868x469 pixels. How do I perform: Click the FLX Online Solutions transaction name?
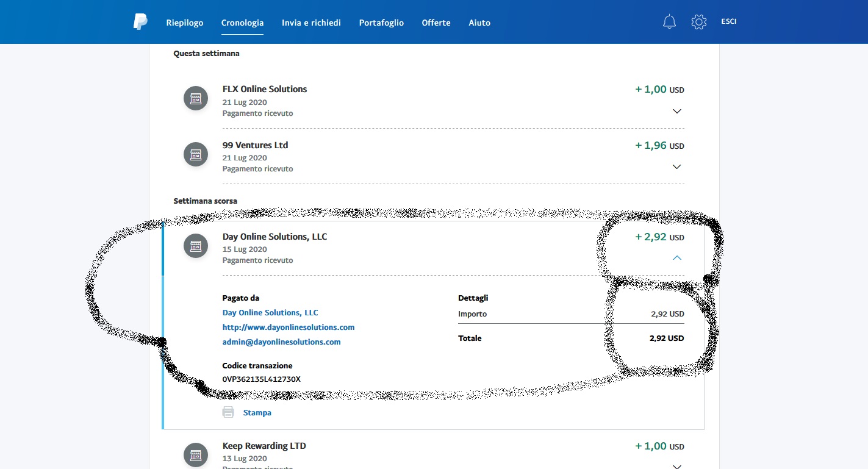point(265,89)
